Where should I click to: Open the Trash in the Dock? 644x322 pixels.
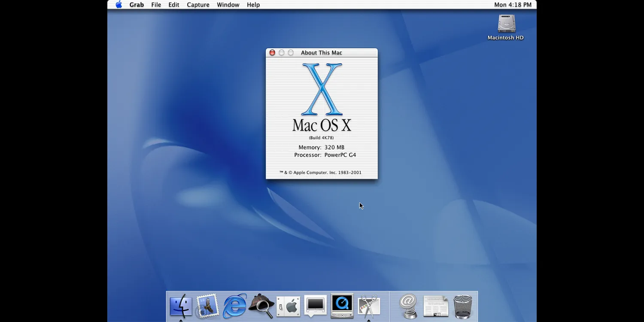(x=463, y=307)
